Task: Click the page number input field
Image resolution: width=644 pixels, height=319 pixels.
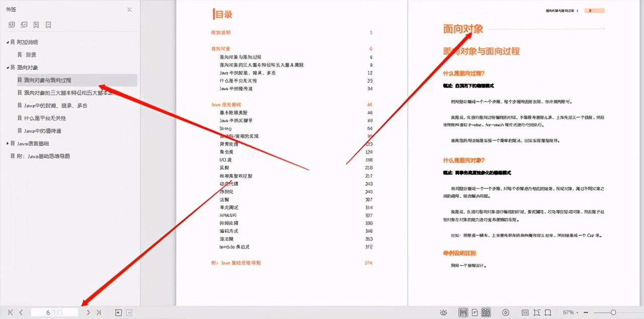Action: coord(54,312)
